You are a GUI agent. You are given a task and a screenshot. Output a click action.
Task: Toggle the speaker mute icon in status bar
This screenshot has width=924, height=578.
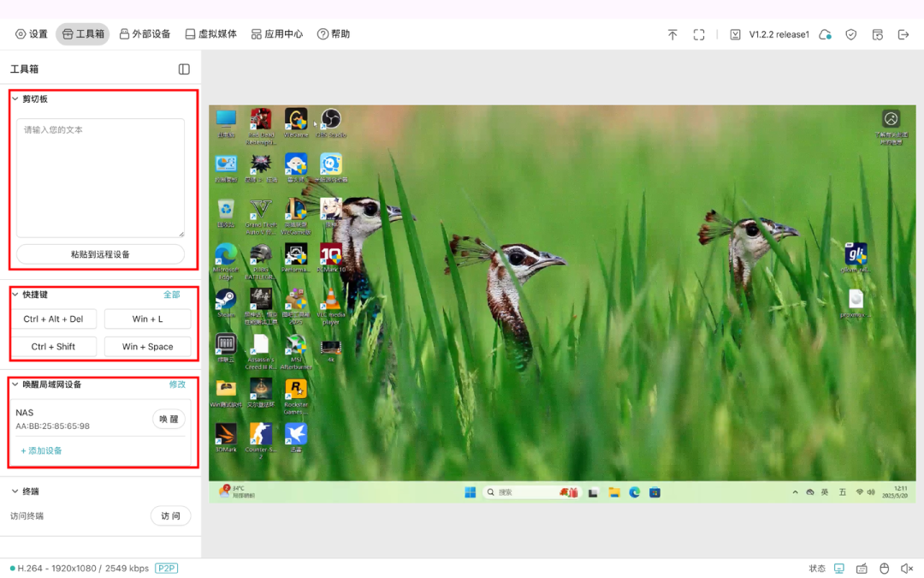pyautogui.click(x=907, y=569)
